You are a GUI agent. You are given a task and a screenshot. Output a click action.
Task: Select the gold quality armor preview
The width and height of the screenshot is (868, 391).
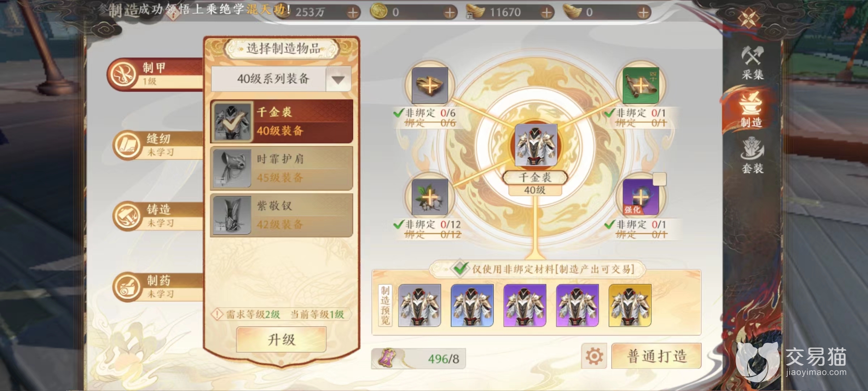pos(630,306)
